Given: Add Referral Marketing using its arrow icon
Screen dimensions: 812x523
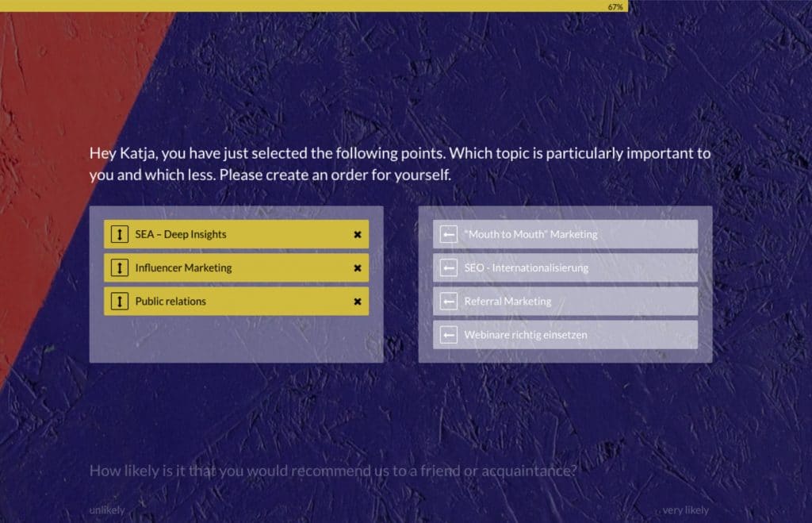Looking at the screenshot, I should (x=450, y=301).
